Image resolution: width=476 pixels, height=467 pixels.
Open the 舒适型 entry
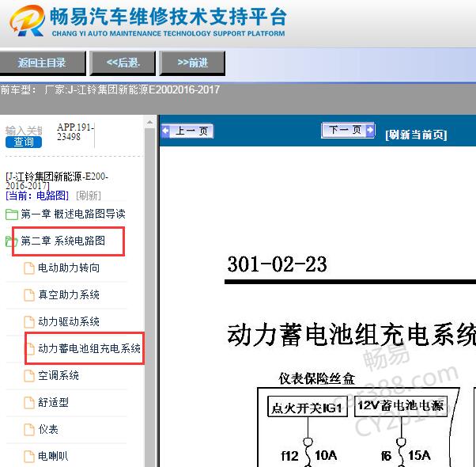tap(54, 402)
